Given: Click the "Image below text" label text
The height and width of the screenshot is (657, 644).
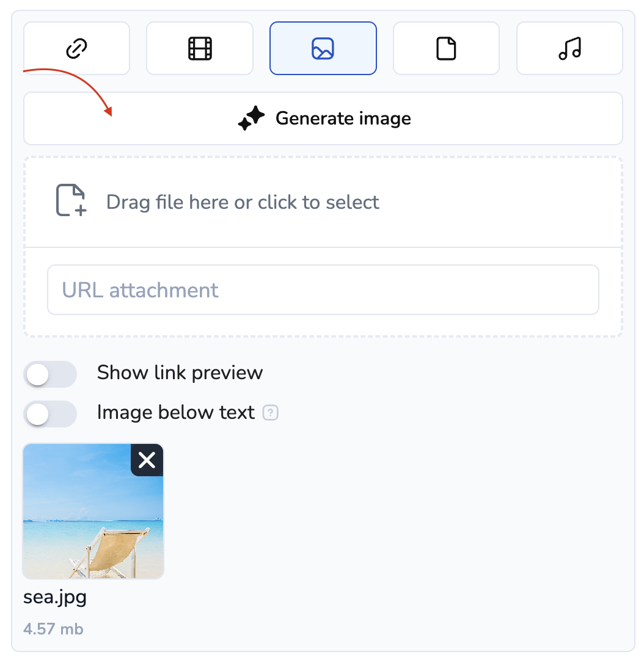Looking at the screenshot, I should 175,413.
